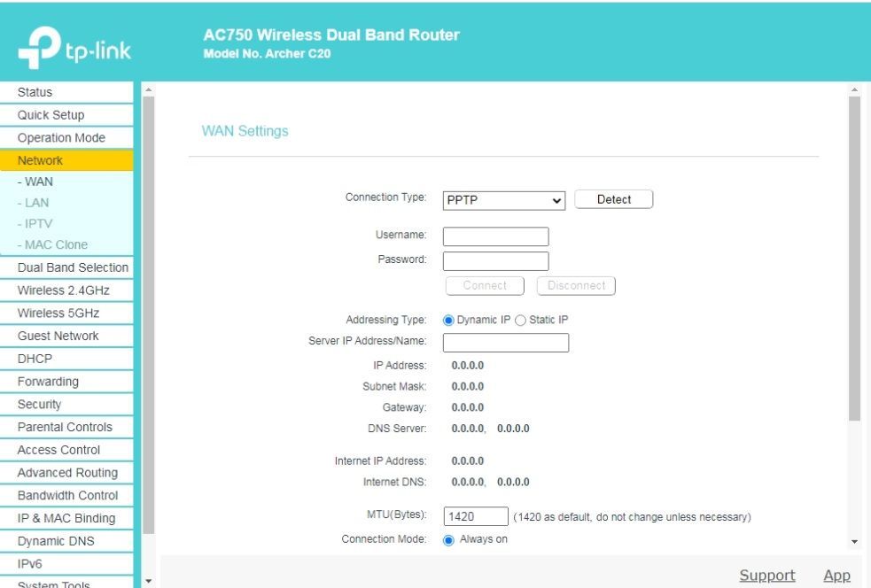Click main page scroll down arrow
Viewport: 871px width, 588px height.
click(x=854, y=541)
